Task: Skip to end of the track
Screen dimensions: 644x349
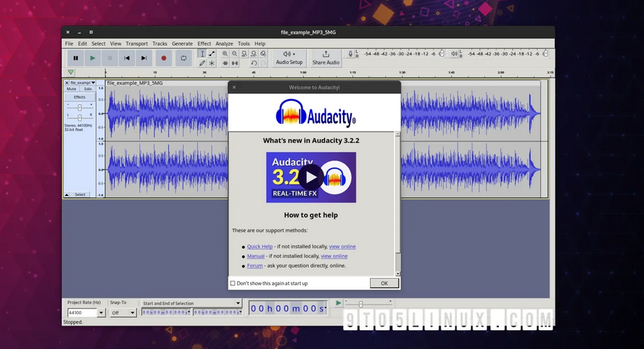Action: 144,58
